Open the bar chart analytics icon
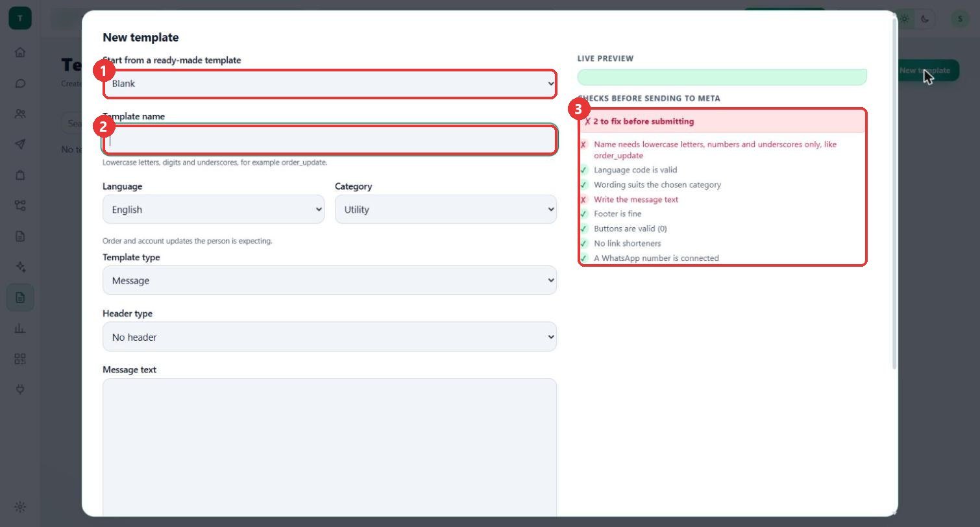The image size is (980, 527). tap(20, 328)
